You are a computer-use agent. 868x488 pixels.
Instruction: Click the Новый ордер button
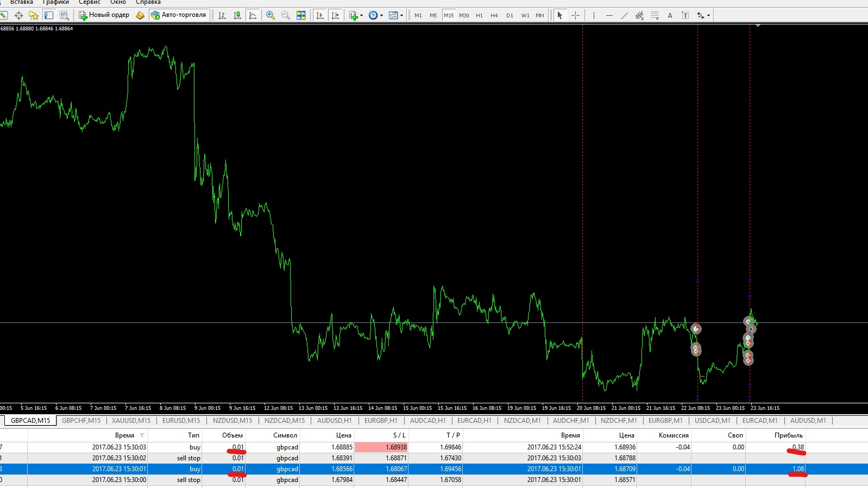tap(104, 15)
